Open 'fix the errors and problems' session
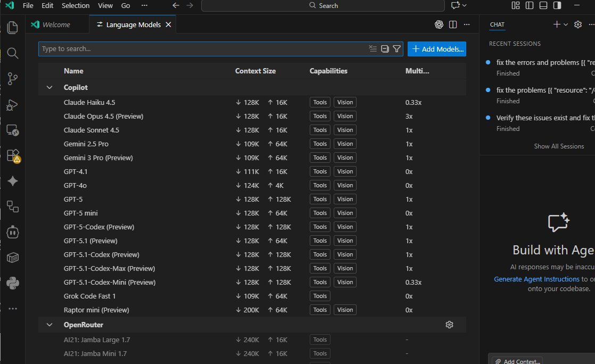 (540, 68)
